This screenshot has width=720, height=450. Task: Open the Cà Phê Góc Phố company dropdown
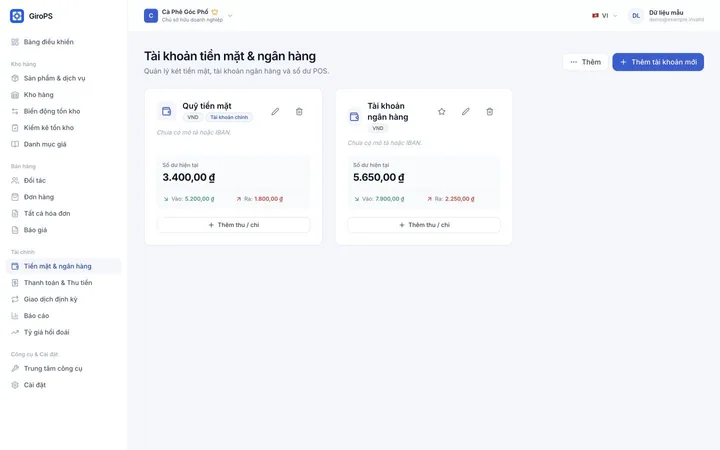pos(189,16)
